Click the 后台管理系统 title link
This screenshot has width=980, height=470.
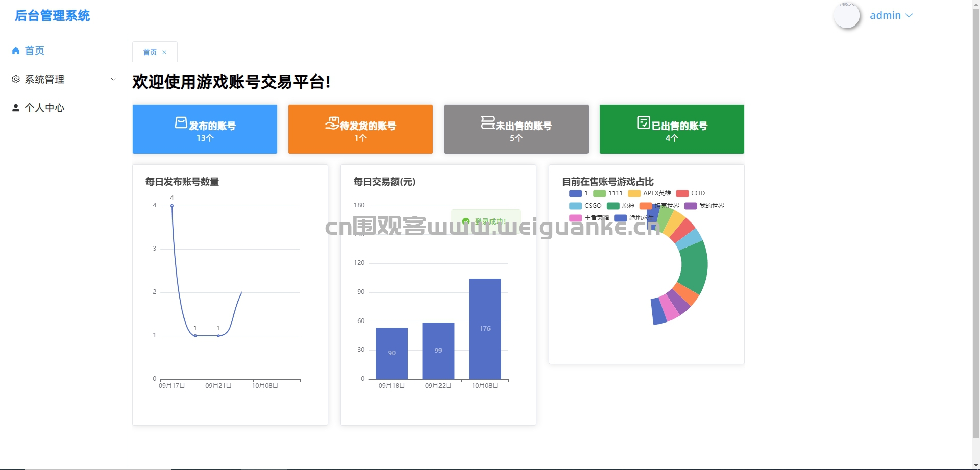[x=52, y=16]
